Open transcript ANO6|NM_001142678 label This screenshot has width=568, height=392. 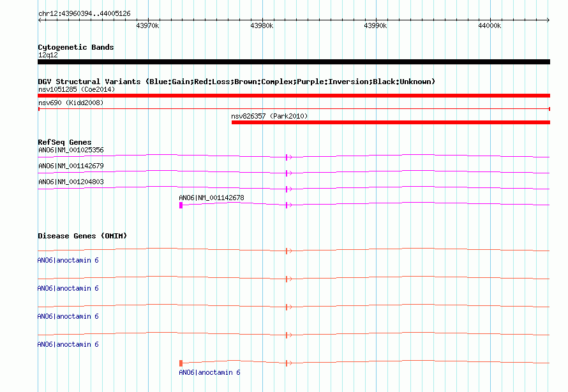coord(211,198)
